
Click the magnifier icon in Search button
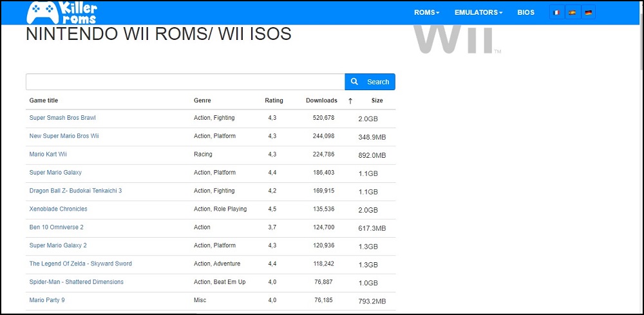click(x=354, y=82)
